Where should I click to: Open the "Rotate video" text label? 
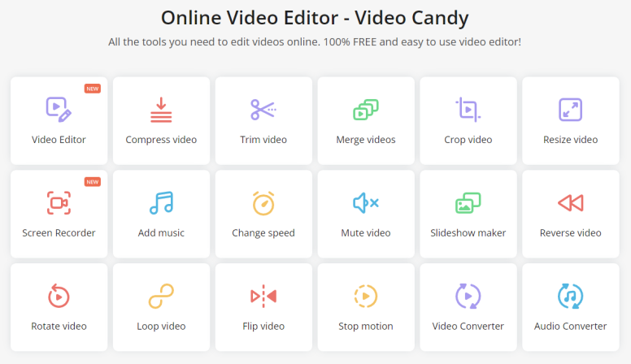pyautogui.click(x=59, y=326)
